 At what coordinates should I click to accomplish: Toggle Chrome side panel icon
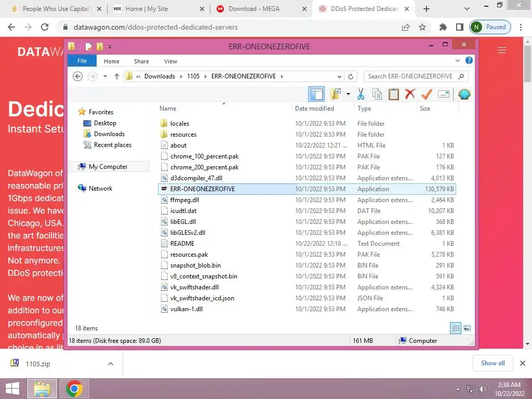(460, 27)
